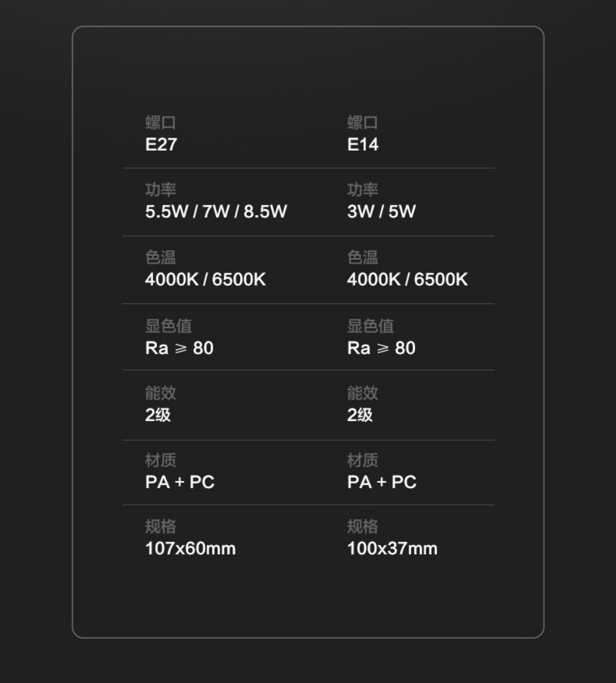This screenshot has width=616, height=683.
Task: Click the 2级 value in the left column
Action: click(x=158, y=415)
